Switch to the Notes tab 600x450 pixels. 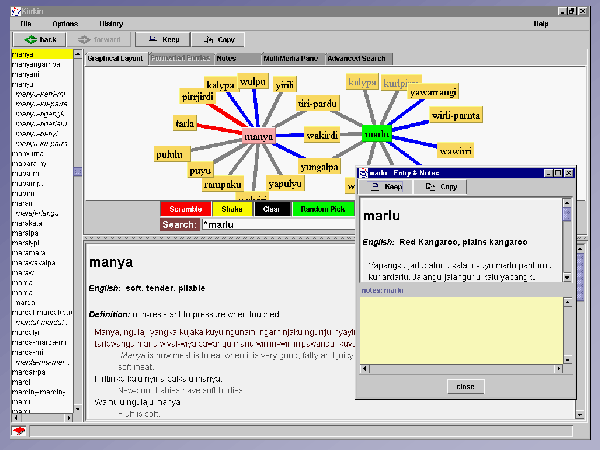(x=227, y=58)
